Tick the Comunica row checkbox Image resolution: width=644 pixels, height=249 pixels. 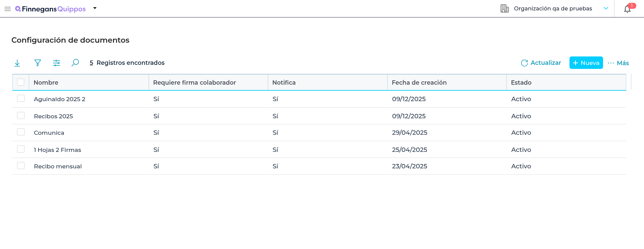click(21, 132)
